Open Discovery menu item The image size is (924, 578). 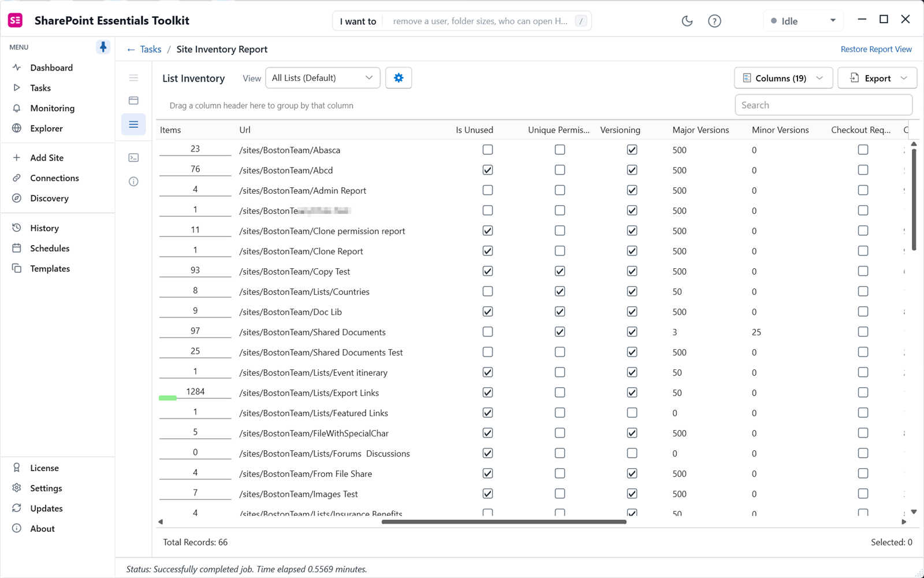(49, 198)
